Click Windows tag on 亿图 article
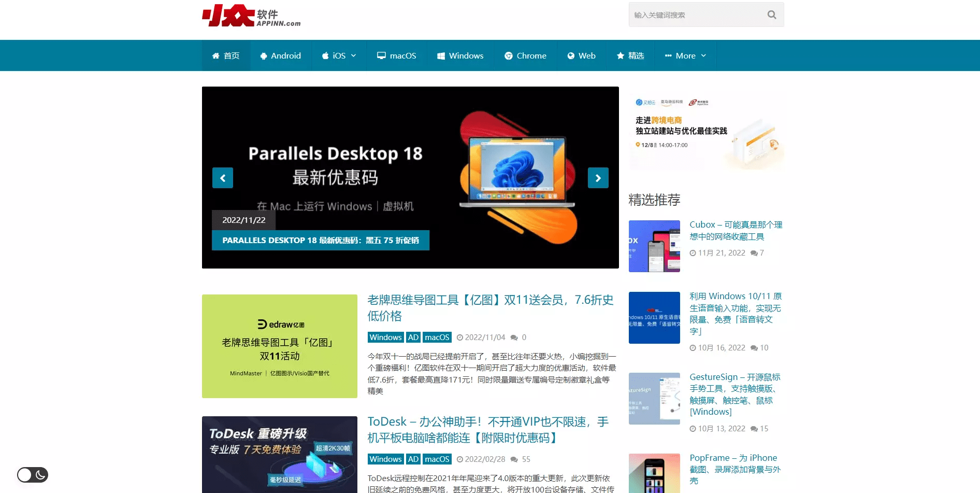Screen dimensions: 980x493 [385, 337]
